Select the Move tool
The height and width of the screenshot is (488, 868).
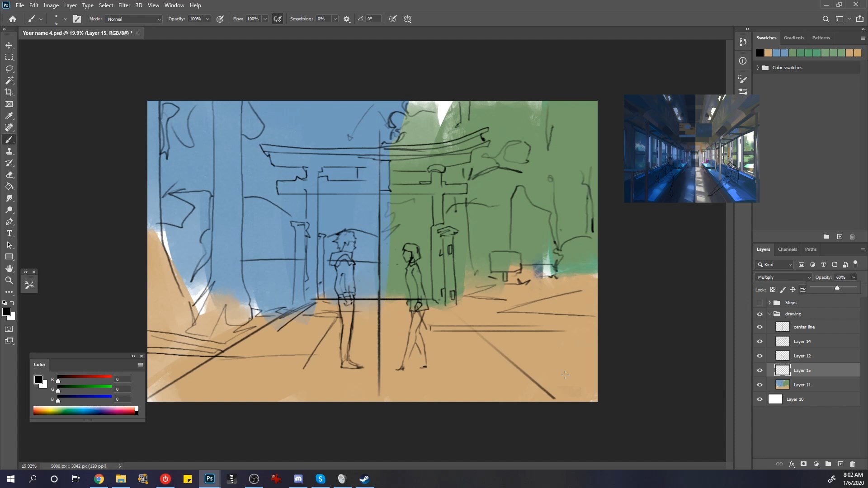[x=9, y=45]
